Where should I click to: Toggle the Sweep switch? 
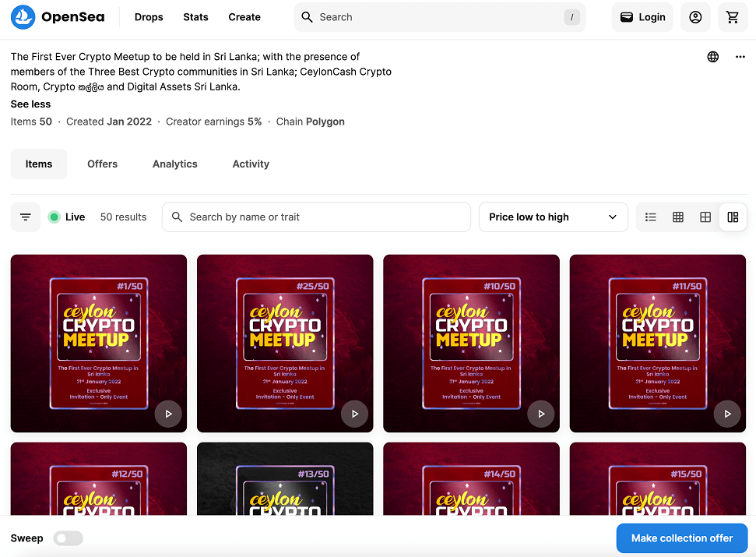(x=68, y=538)
